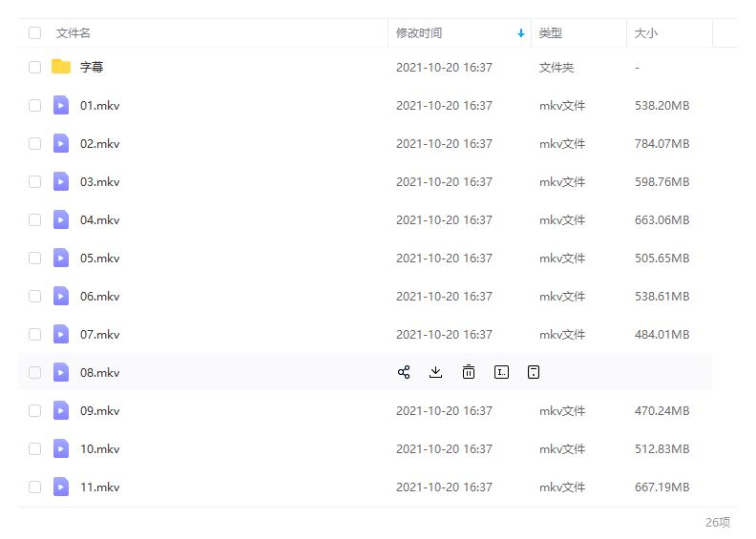Delete 08.mkv with the trash icon
756x539 pixels.
[469, 372]
